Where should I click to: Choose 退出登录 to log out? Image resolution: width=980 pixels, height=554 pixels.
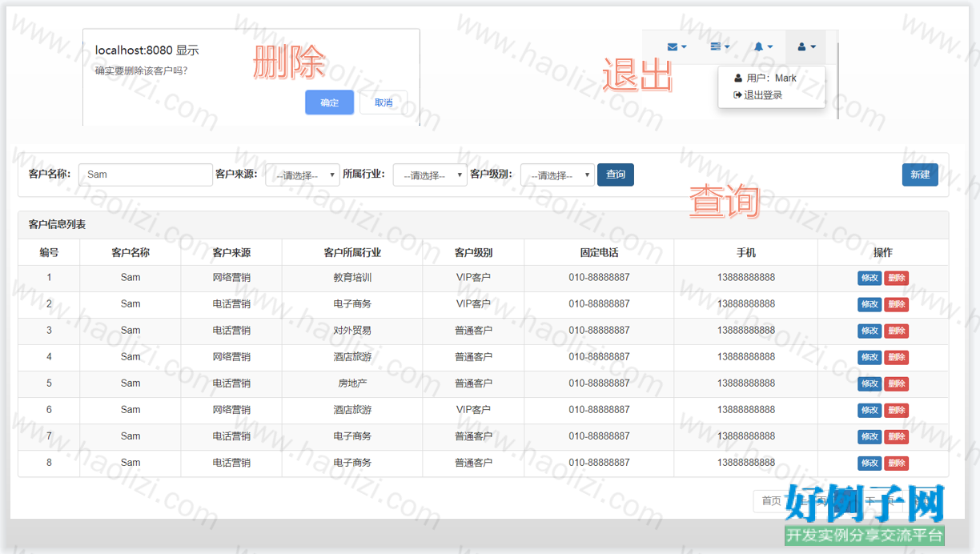click(x=758, y=95)
